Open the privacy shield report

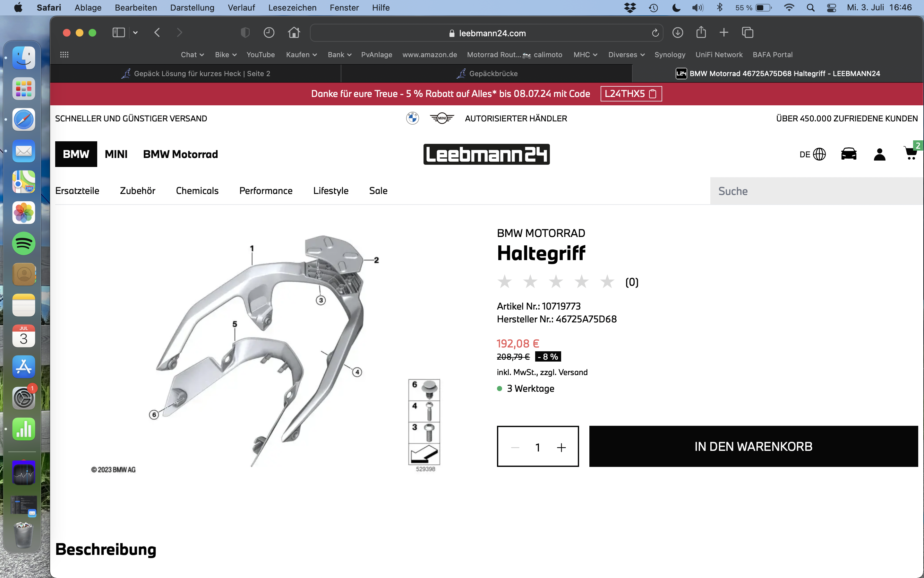pos(245,33)
